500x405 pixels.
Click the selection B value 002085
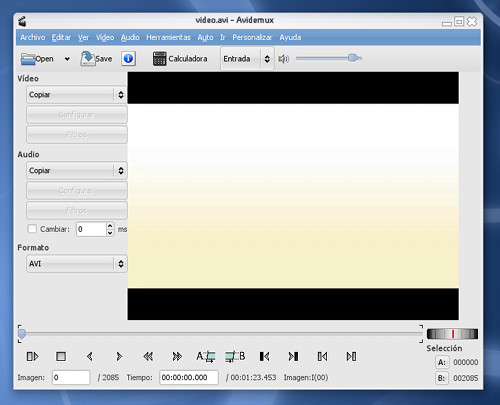point(465,378)
